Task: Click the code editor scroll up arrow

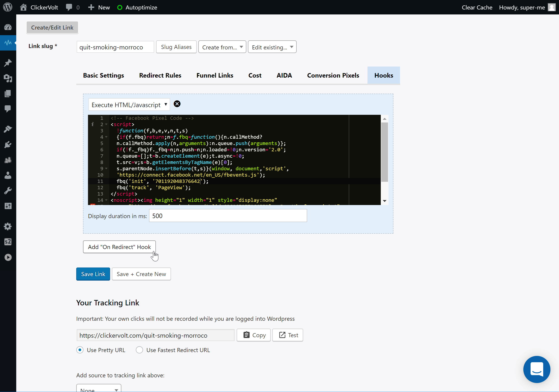Action: pyautogui.click(x=384, y=119)
